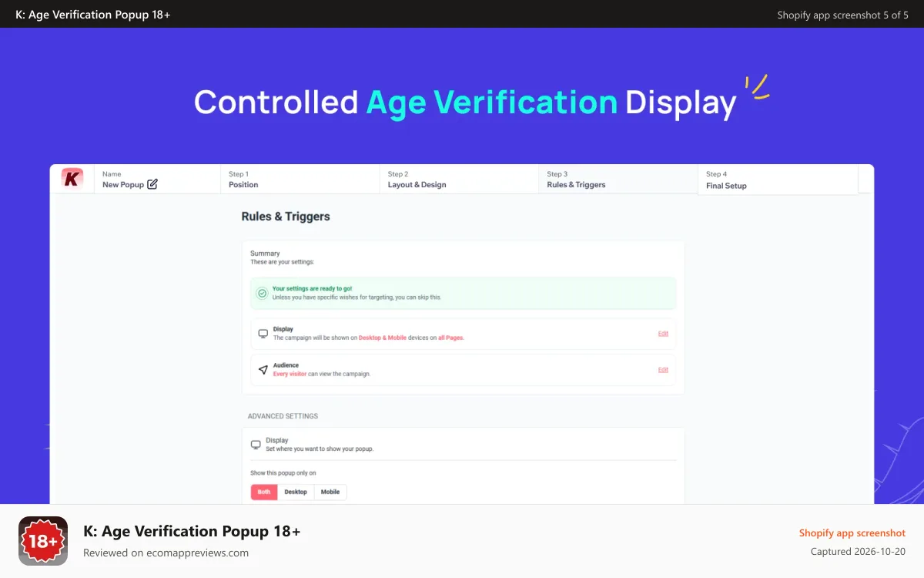The width and height of the screenshot is (924, 578).
Task: Click 'Controlled Age Verification Display' headline
Action: pyautogui.click(x=465, y=102)
